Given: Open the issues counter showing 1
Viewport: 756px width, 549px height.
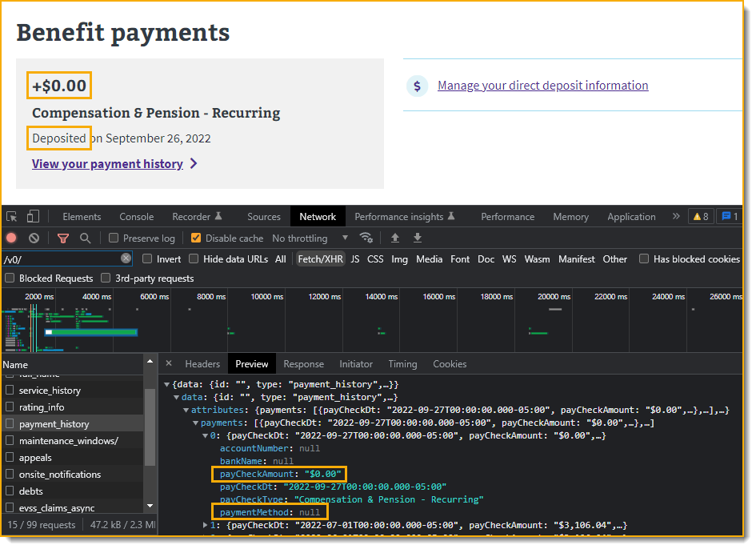Looking at the screenshot, I should pos(730,217).
